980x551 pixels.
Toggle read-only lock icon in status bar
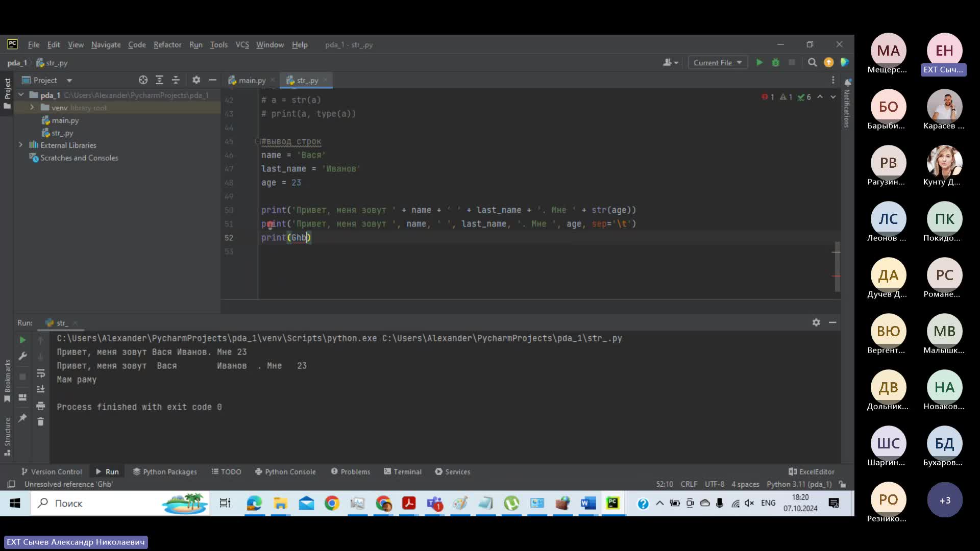(x=843, y=484)
